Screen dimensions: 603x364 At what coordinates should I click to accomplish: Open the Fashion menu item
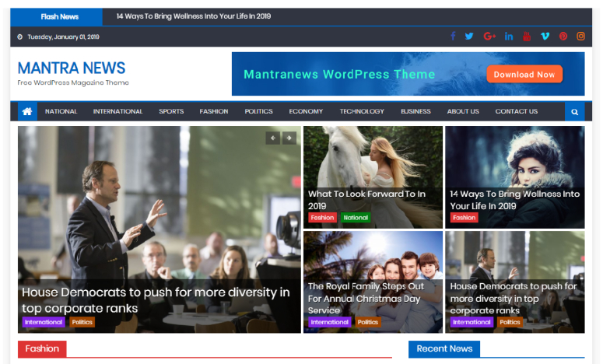tap(214, 111)
